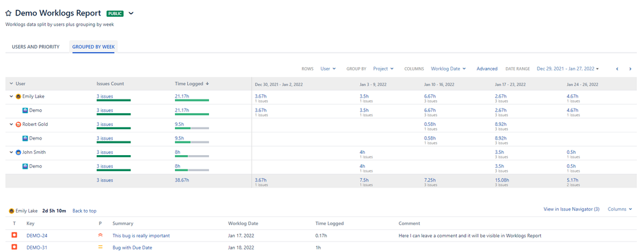Screen dimensions: 644x252
Task: Click the Issues Count column header
Action: click(x=110, y=83)
